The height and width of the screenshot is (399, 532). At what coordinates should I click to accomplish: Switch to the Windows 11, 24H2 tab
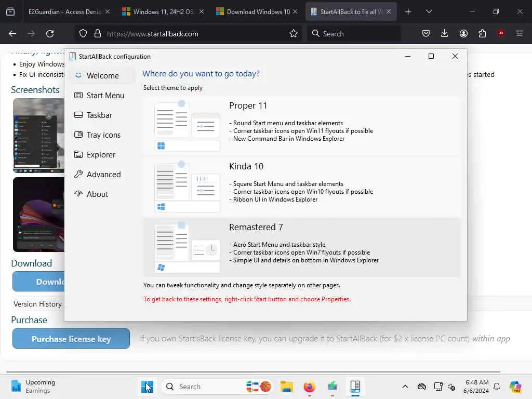point(162,11)
